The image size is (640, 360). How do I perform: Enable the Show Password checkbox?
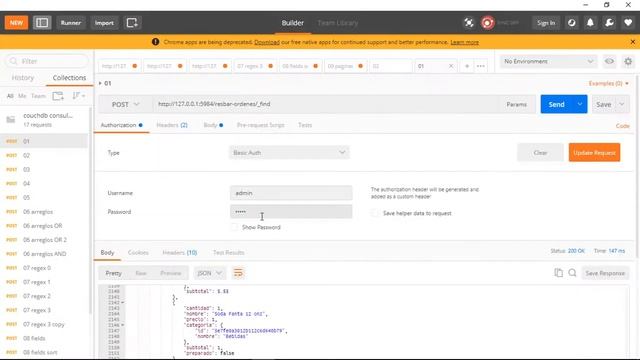234,227
